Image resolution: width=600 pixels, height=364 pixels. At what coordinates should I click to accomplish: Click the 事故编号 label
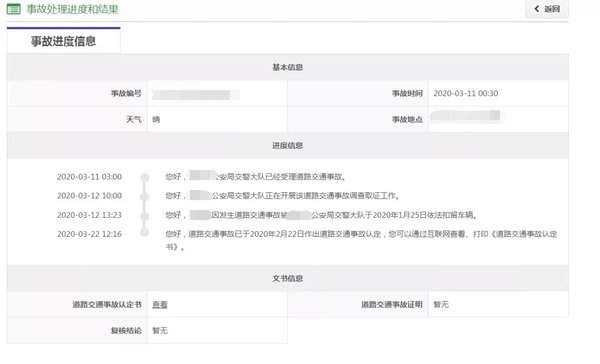click(126, 93)
